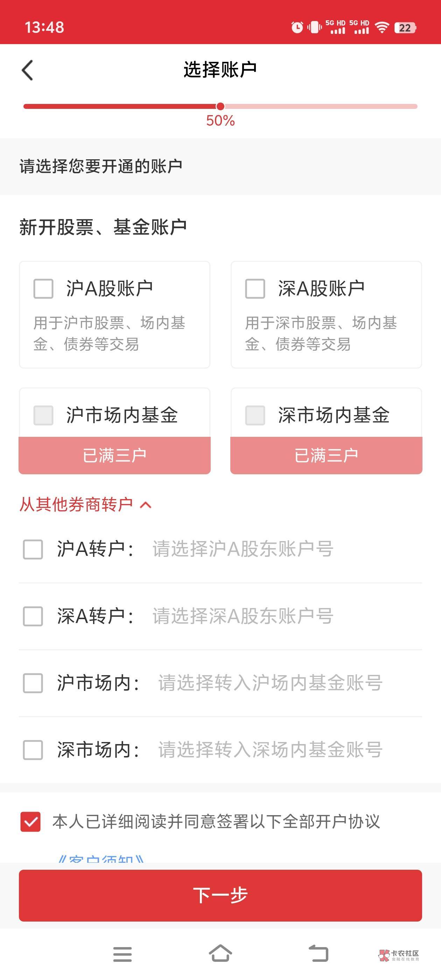
Task: Collapse the 从其他券商转户 section
Action: pyautogui.click(x=146, y=505)
